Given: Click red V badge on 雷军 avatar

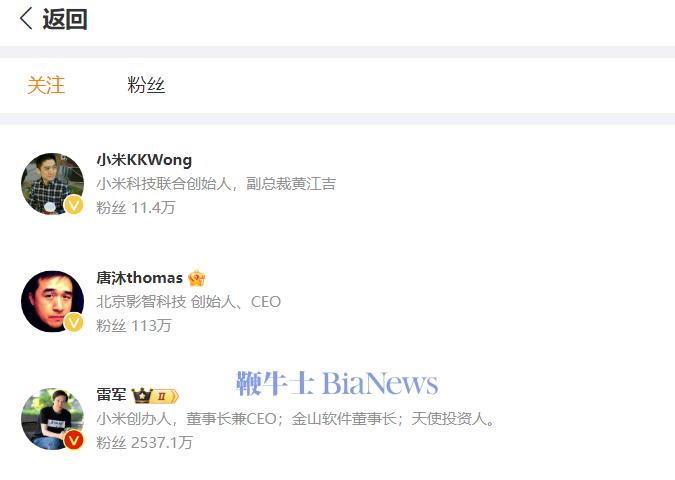Looking at the screenshot, I should [x=74, y=440].
